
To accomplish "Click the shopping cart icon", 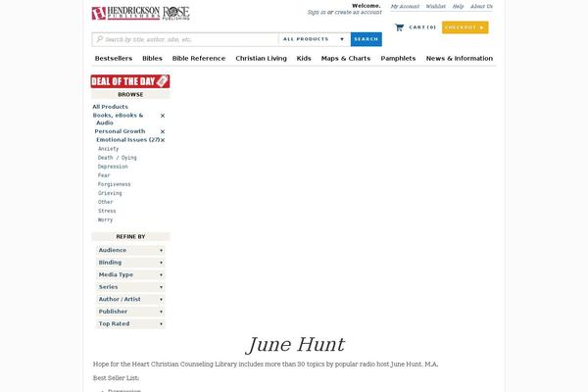I will click(x=400, y=27).
